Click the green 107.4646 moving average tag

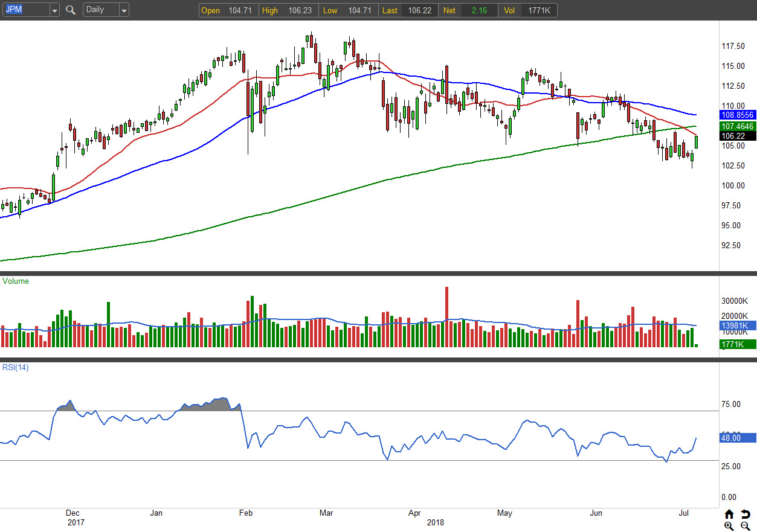(737, 126)
